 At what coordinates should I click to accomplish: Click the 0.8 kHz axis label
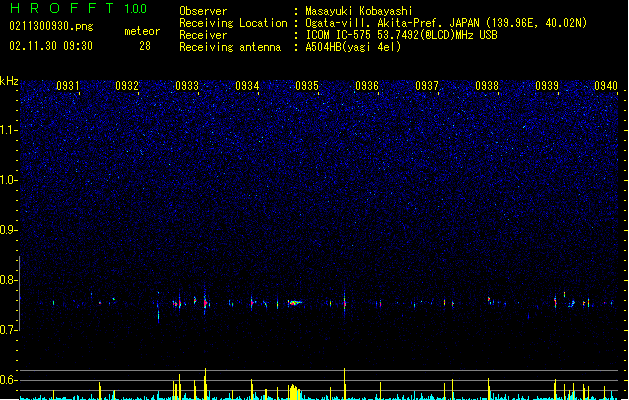tap(8, 280)
